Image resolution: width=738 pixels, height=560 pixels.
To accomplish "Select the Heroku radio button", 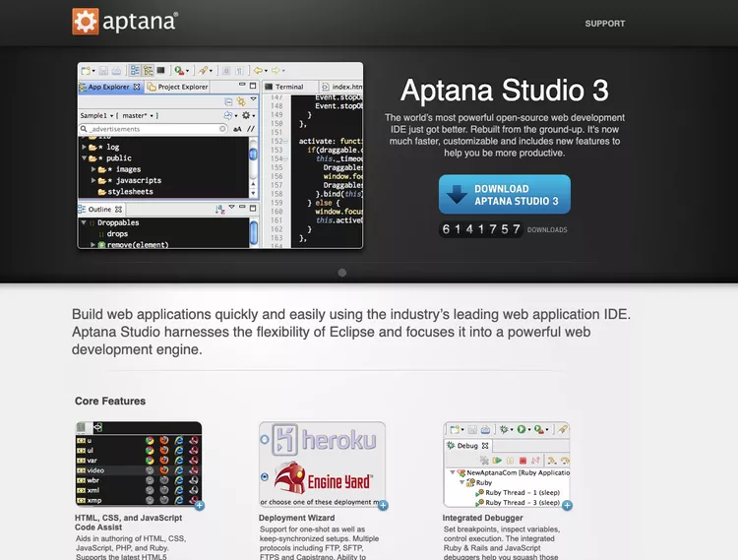I will [x=265, y=440].
